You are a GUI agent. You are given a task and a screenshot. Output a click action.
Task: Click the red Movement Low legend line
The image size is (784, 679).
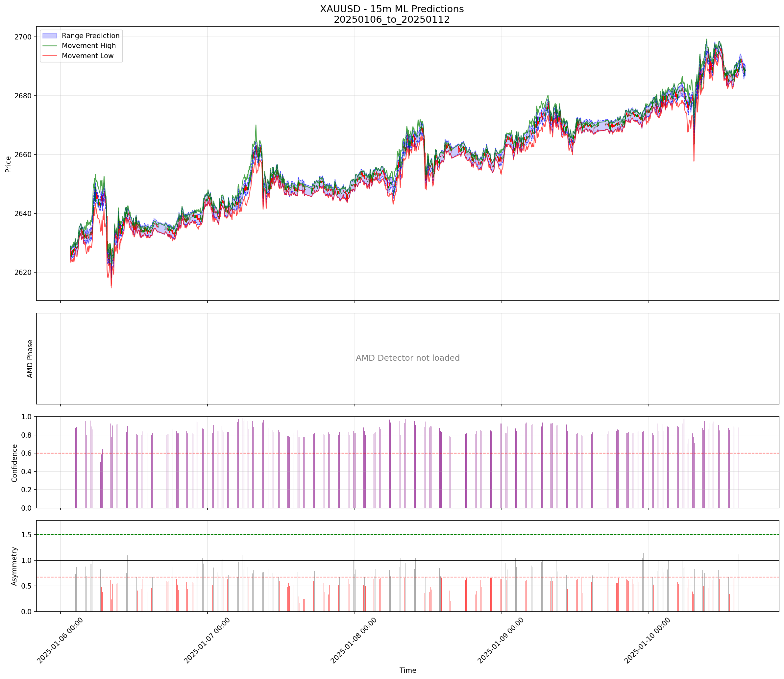tap(49, 56)
